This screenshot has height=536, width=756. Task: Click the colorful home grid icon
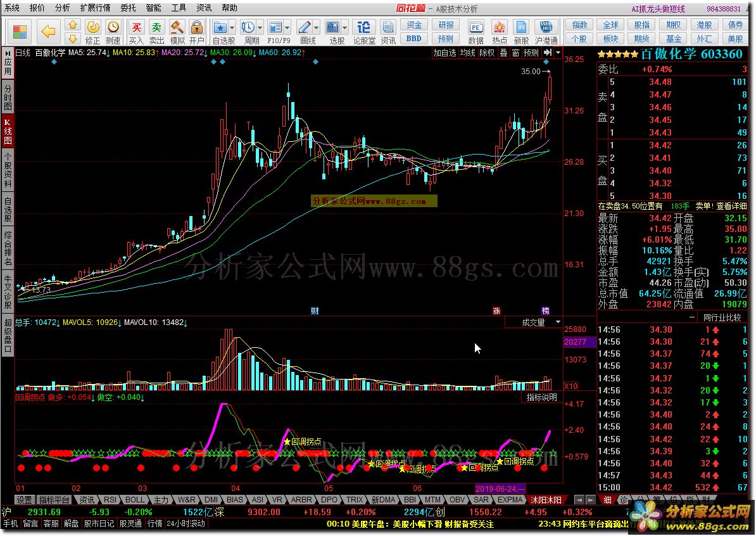tap(20, 32)
